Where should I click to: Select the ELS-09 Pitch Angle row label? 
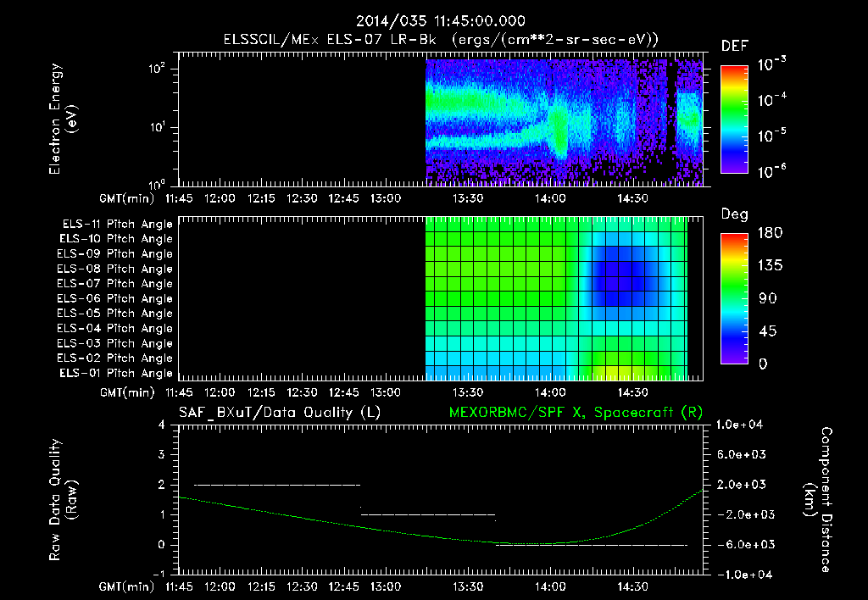click(115, 254)
